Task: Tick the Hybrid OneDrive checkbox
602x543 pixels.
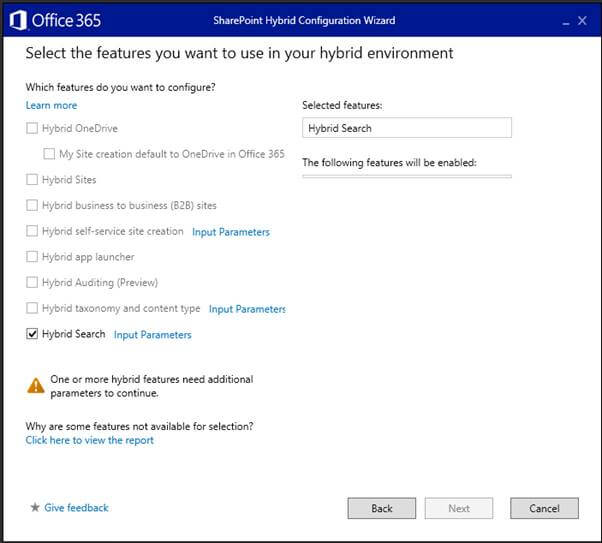Action: [x=32, y=128]
